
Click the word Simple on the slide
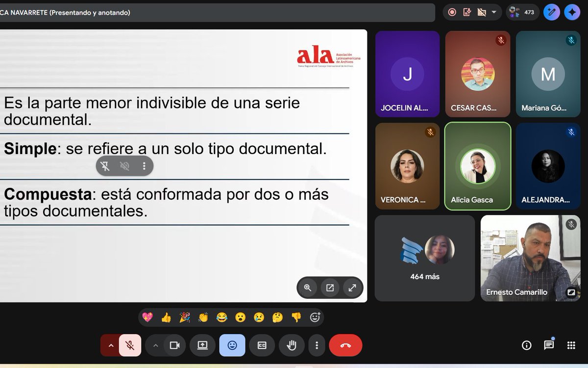[30, 149]
